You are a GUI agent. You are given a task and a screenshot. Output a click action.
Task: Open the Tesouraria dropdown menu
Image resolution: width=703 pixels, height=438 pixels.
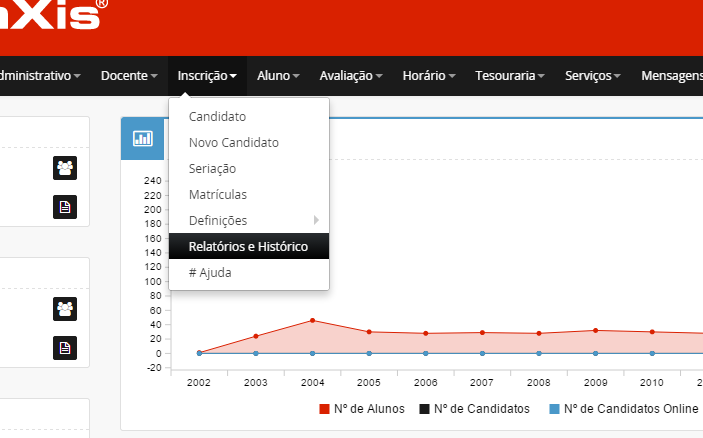point(509,75)
